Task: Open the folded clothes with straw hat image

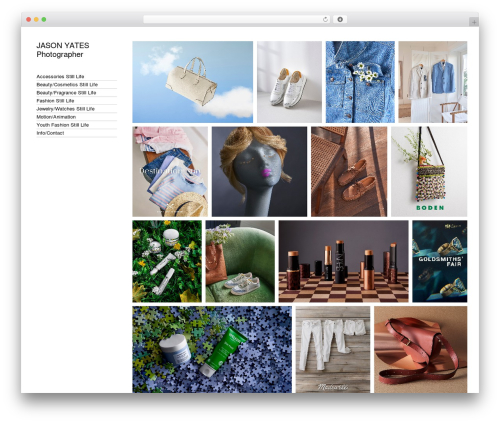Action: (x=170, y=171)
